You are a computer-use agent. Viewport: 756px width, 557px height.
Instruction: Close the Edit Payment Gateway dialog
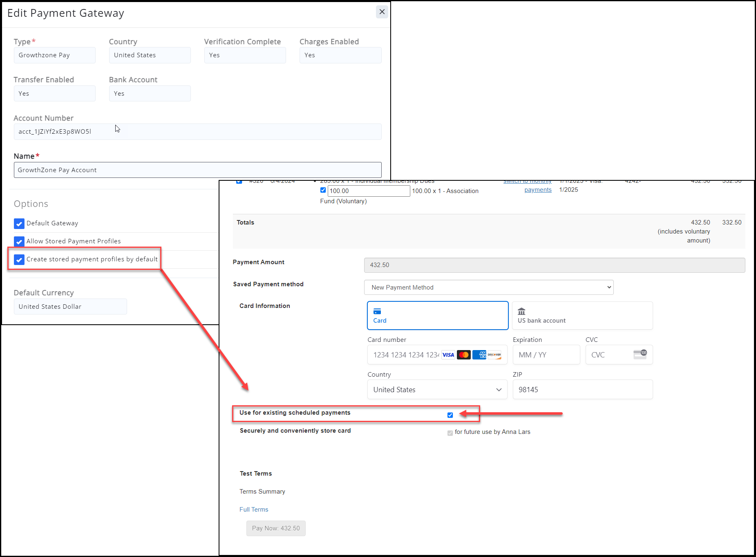[382, 12]
